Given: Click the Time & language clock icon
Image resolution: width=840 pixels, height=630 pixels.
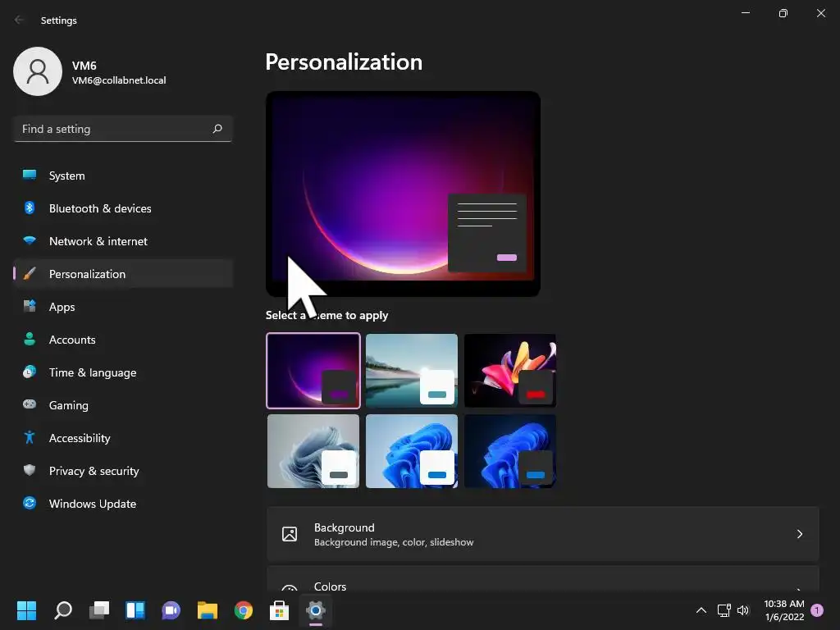Looking at the screenshot, I should [30, 372].
